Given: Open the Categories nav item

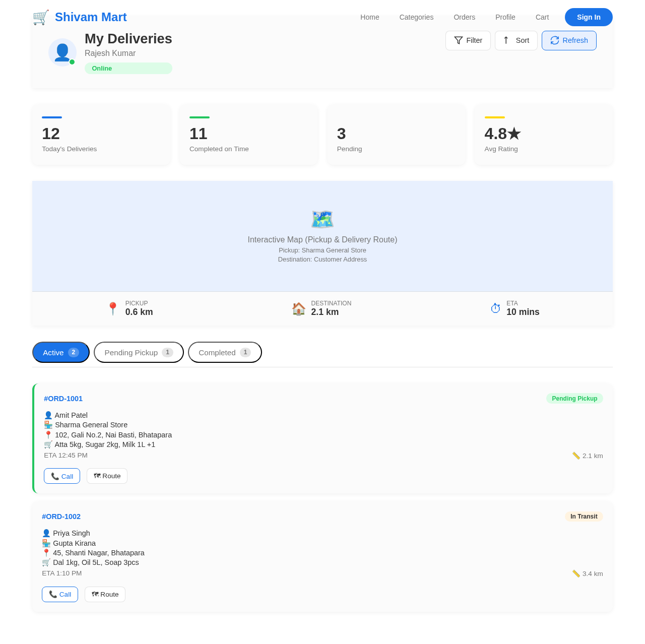Looking at the screenshot, I should (x=416, y=17).
